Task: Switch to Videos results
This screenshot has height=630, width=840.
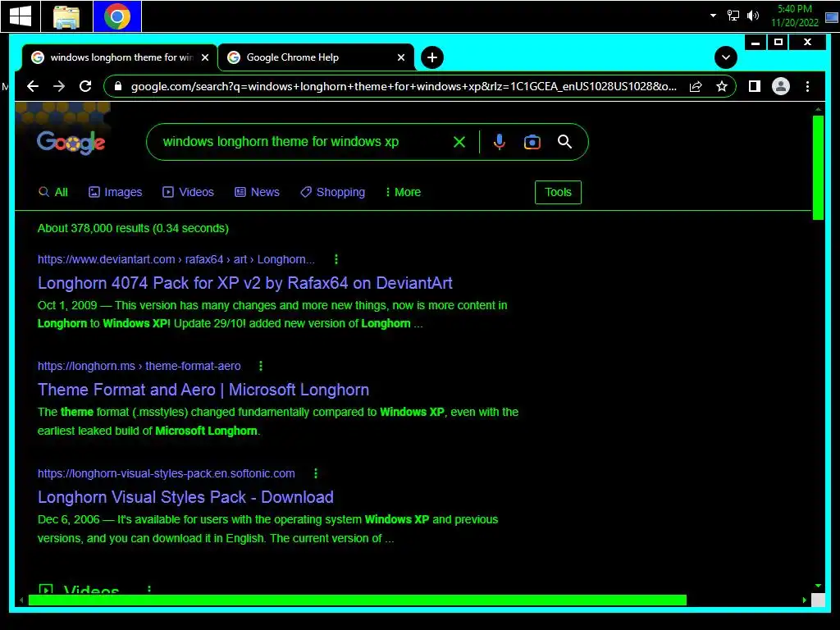Action: point(188,192)
